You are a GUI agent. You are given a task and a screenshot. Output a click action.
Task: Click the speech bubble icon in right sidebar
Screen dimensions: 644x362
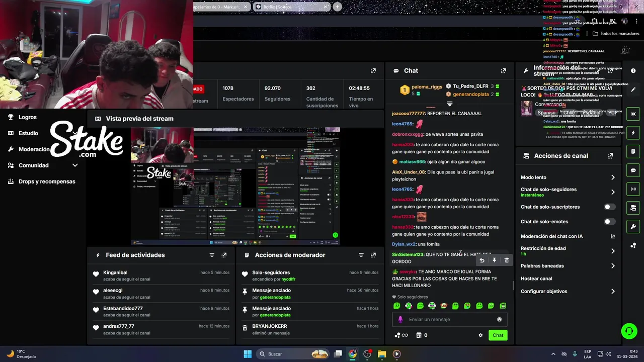click(633, 170)
